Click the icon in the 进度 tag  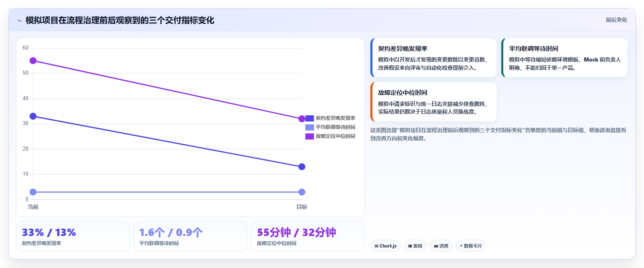(436, 246)
